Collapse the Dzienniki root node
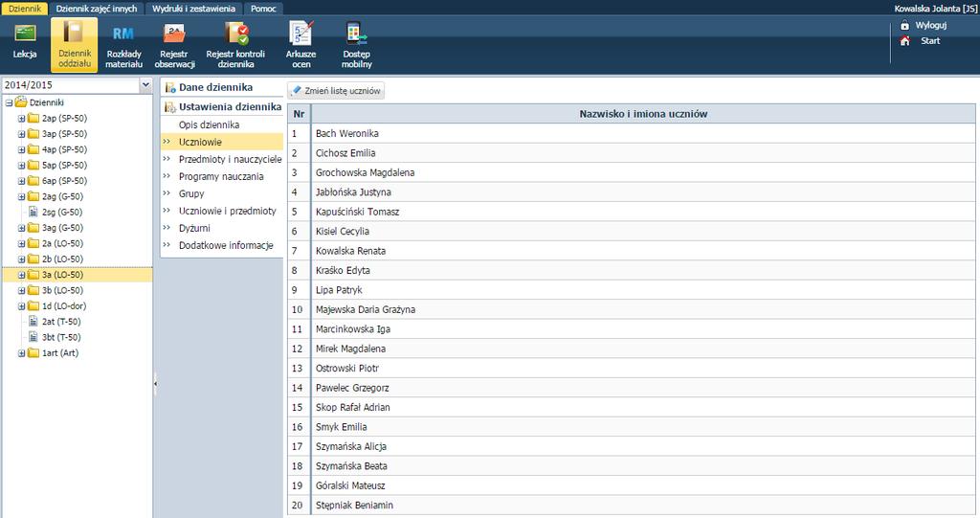 [x=9, y=102]
